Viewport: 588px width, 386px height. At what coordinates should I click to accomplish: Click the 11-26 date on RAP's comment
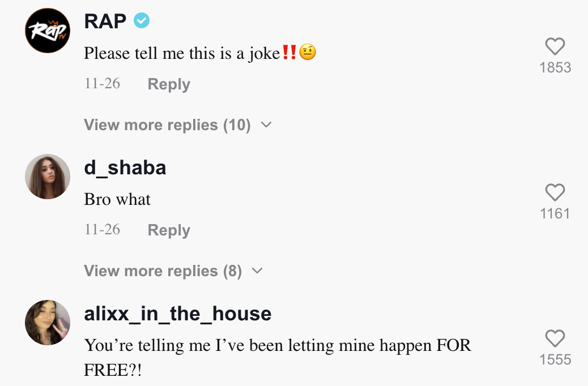click(x=102, y=84)
